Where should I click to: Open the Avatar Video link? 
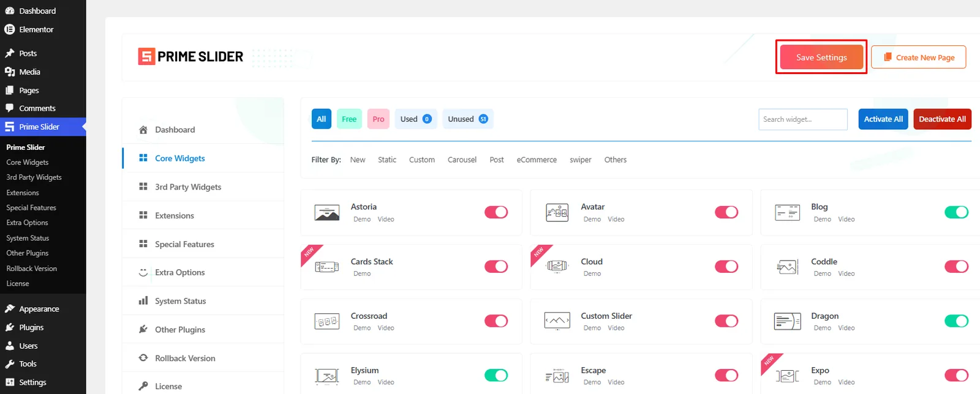pos(616,219)
